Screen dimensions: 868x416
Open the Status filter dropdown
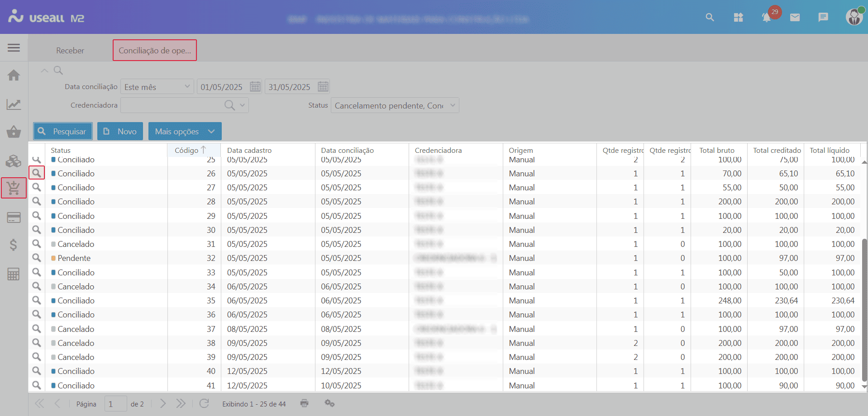point(452,105)
